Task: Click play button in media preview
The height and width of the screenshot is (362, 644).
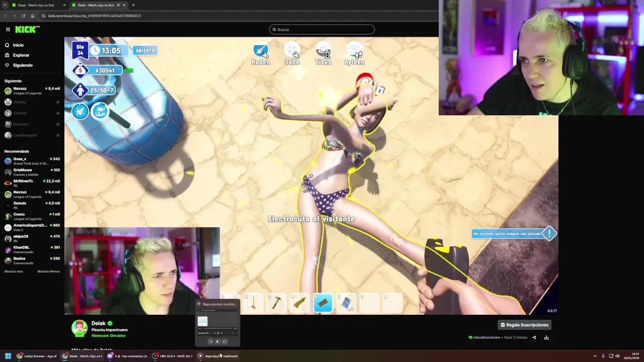Action: tap(217, 342)
